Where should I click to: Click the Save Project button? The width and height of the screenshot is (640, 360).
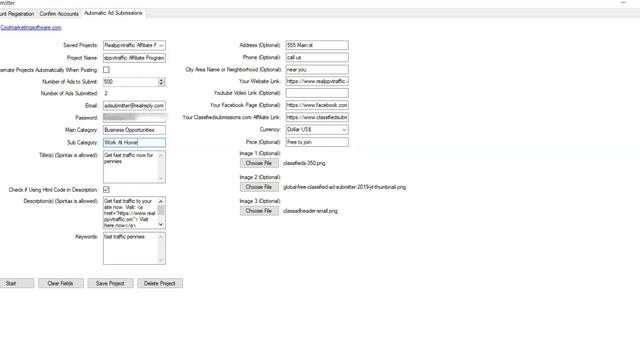pos(110,283)
